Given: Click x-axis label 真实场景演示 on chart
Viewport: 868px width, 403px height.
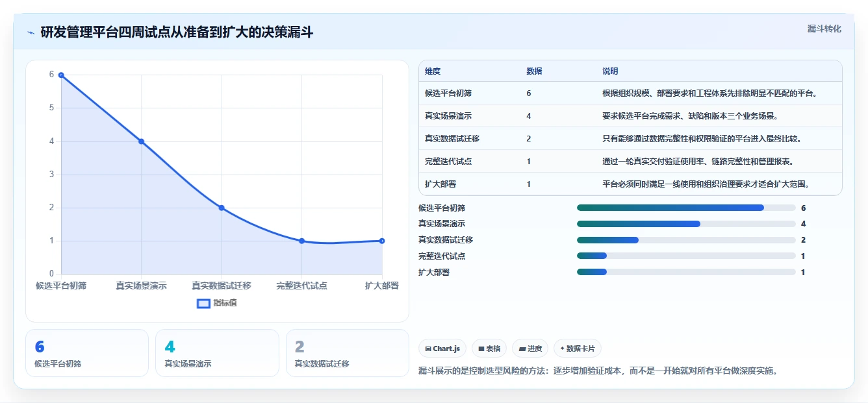Looking at the screenshot, I should [x=141, y=286].
